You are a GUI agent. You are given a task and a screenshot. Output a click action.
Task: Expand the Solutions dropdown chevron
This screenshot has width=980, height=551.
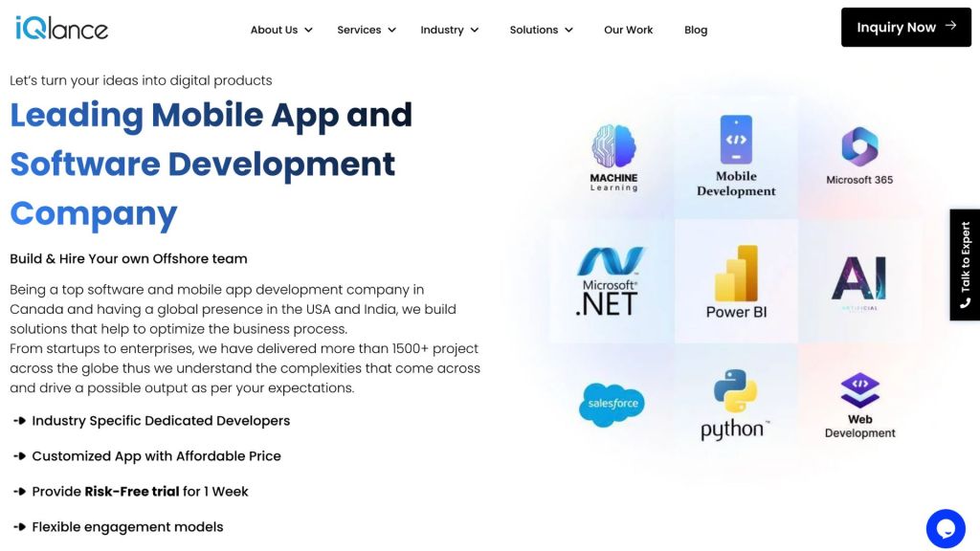[x=568, y=30]
